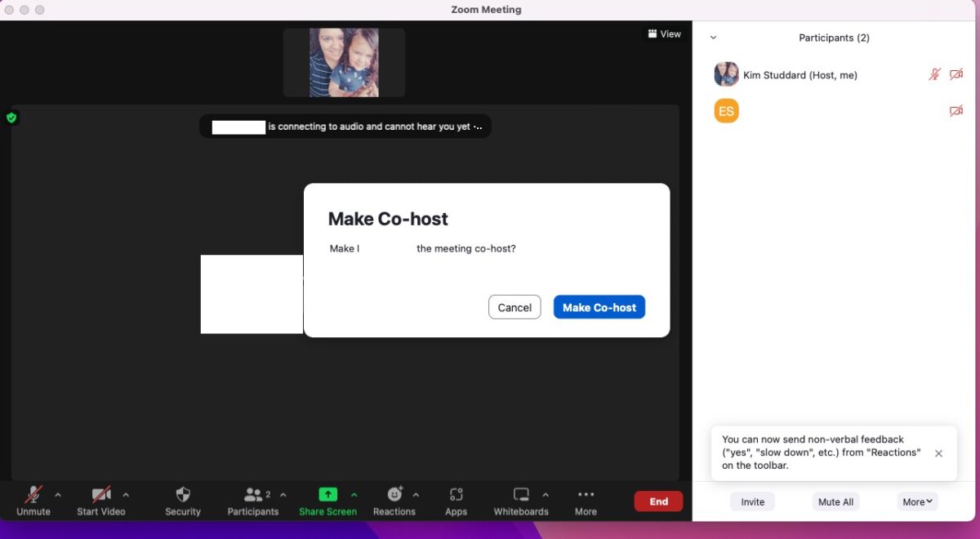The width and height of the screenshot is (980, 539).
Task: Open the Participants panel icon
Action: 253,495
